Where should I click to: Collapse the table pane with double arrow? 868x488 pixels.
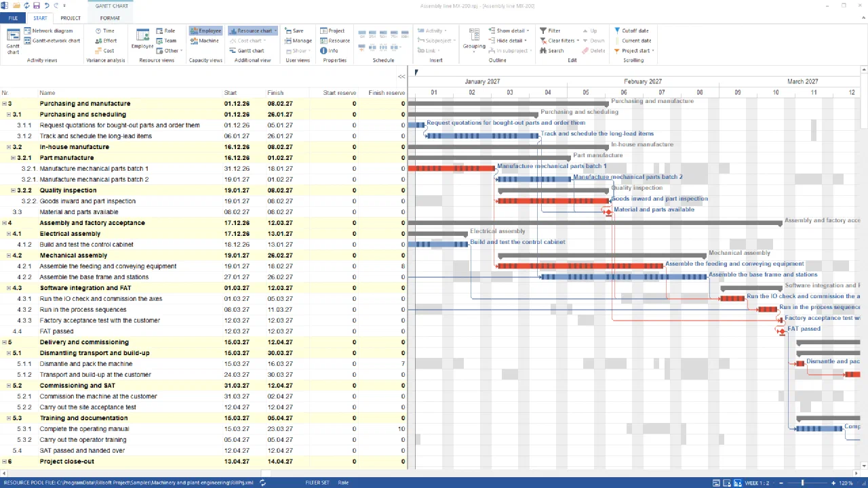pyautogui.click(x=401, y=77)
